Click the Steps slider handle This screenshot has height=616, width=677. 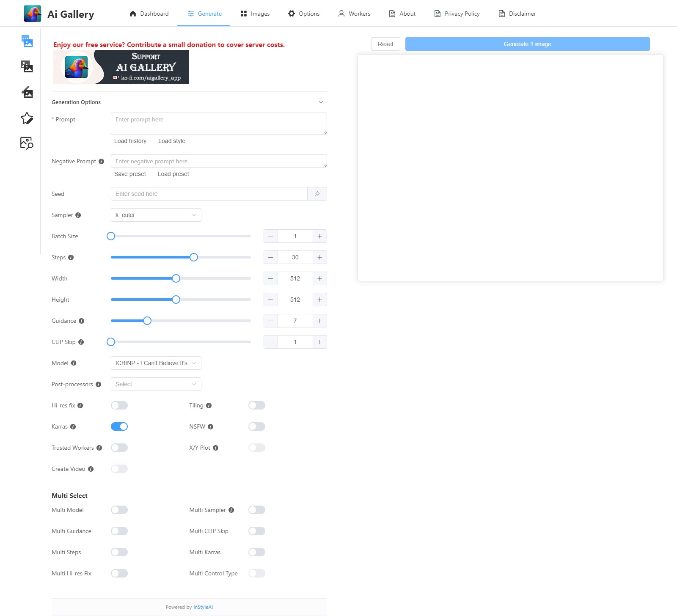point(194,257)
